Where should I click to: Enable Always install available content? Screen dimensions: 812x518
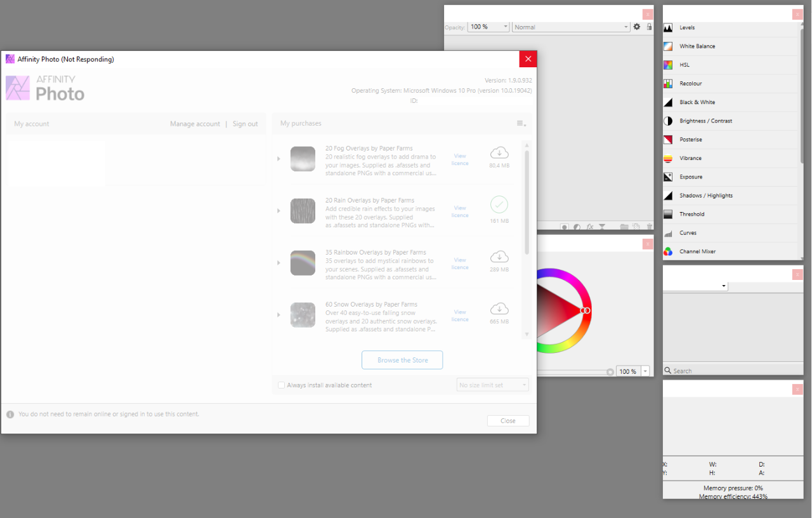pos(282,385)
